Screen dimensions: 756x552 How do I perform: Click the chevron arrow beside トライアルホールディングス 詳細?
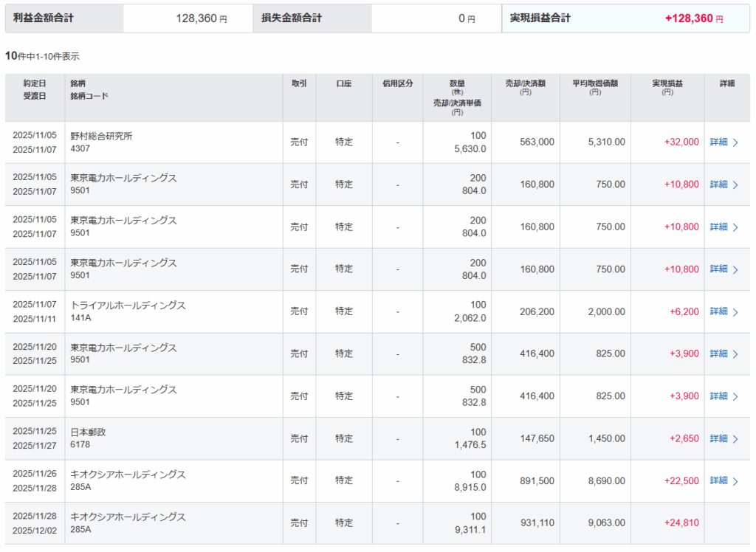[x=735, y=312]
